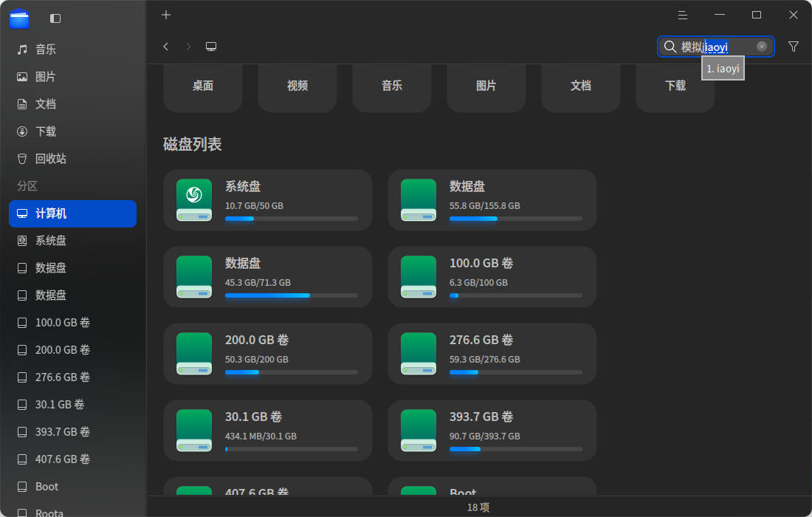Select 407.6 GB 卷 in the sidebar
This screenshot has height=517, width=812.
(x=72, y=459)
